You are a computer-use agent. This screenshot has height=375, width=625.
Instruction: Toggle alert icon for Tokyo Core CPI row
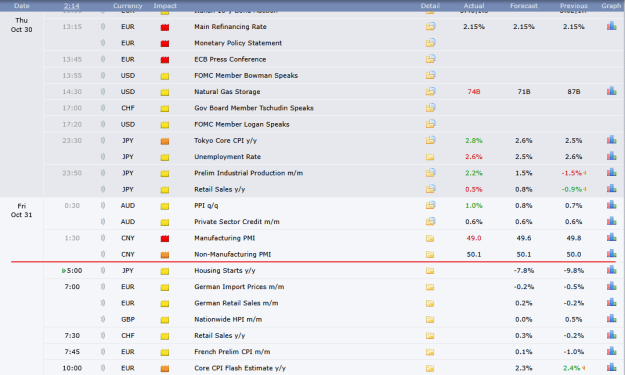click(x=103, y=140)
